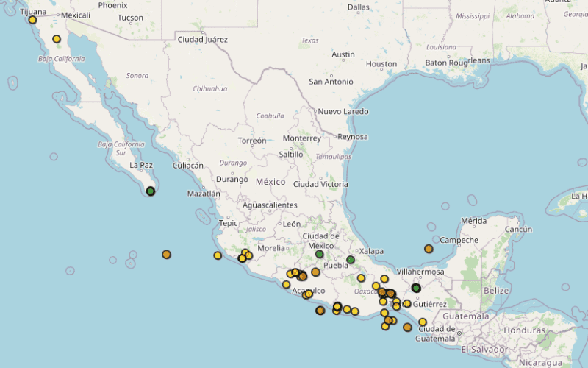Image resolution: width=588 pixels, height=368 pixels.
Task: Click the Nuevo Laredo city label
Action: 343,112
